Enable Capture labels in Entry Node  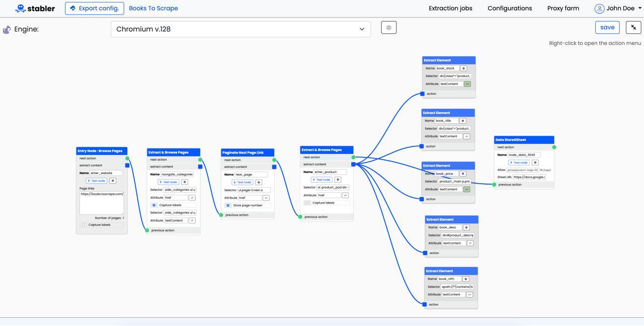point(84,225)
